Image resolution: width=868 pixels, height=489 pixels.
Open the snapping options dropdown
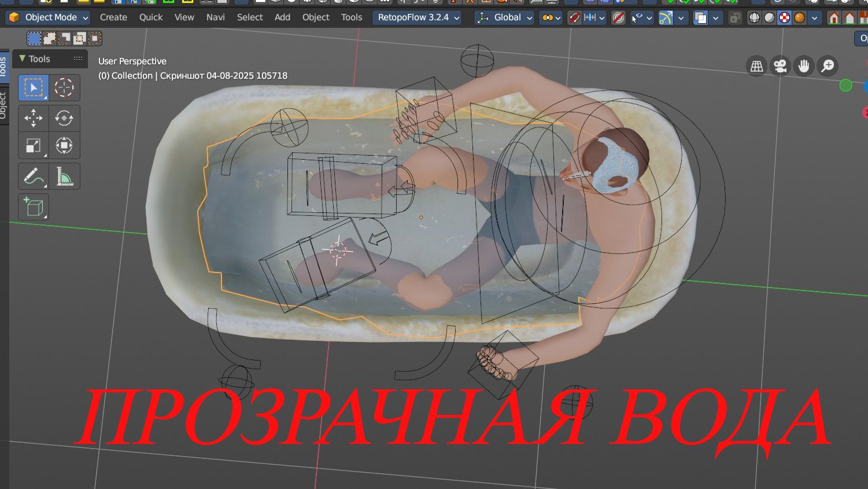pyautogui.click(x=595, y=18)
